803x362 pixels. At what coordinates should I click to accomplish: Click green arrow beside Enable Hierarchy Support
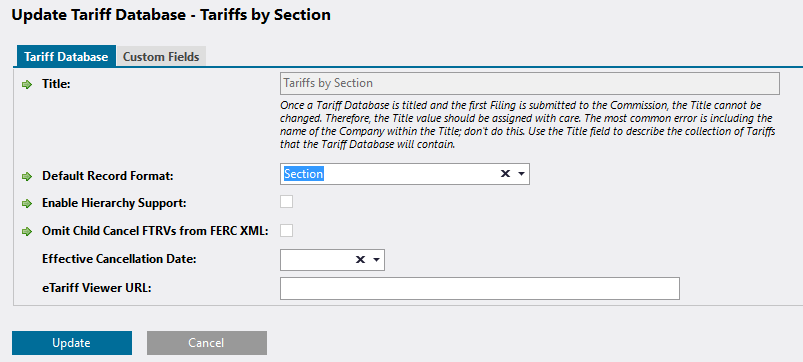(x=27, y=204)
